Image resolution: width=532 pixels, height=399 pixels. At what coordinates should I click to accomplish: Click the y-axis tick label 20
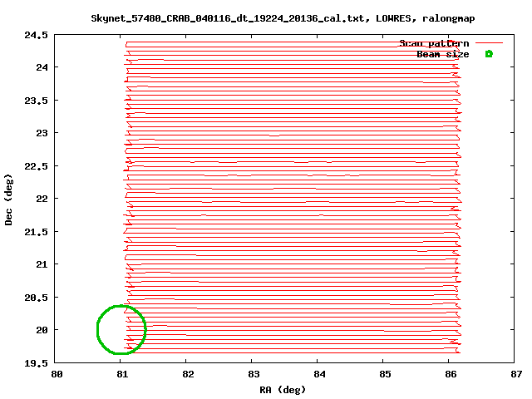(x=42, y=330)
